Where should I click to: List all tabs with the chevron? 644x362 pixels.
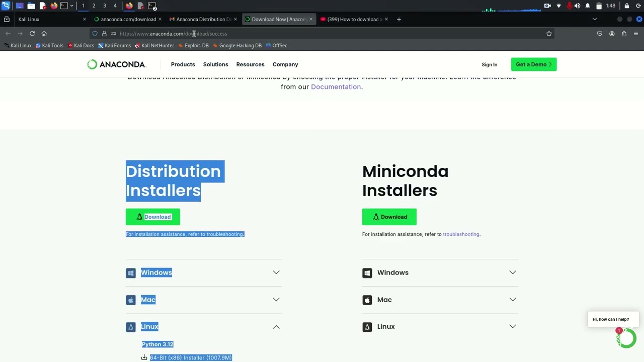595,19
